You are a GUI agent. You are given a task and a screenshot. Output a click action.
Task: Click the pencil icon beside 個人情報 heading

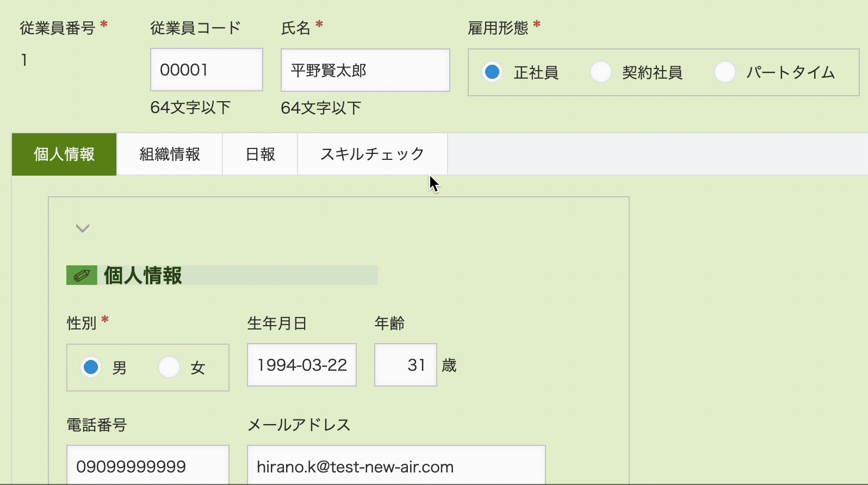[x=82, y=275]
